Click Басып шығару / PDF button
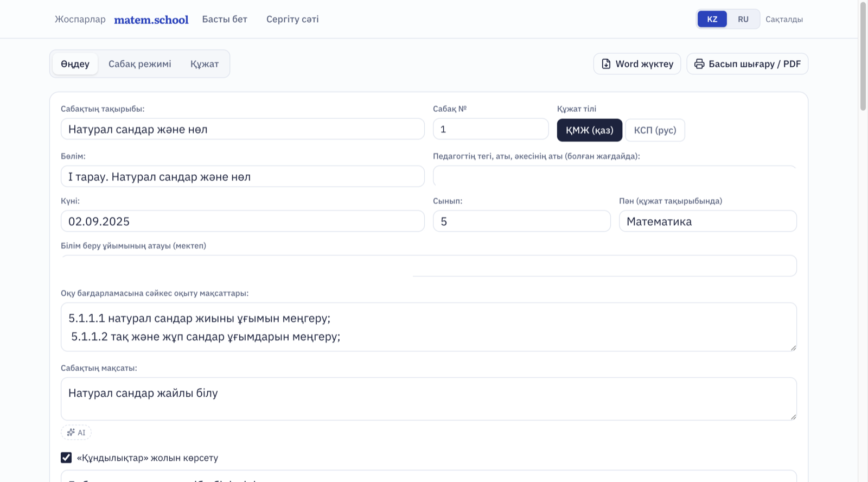 [x=748, y=64]
